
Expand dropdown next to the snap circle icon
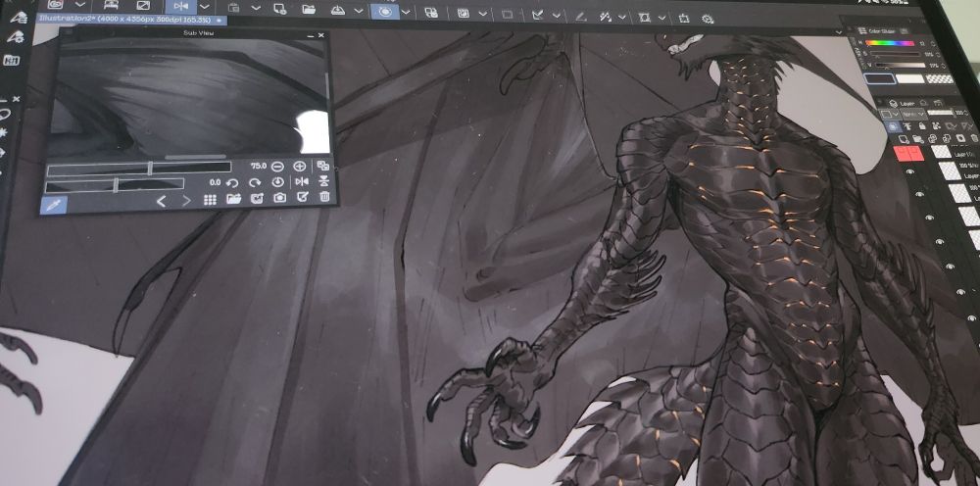(x=407, y=12)
